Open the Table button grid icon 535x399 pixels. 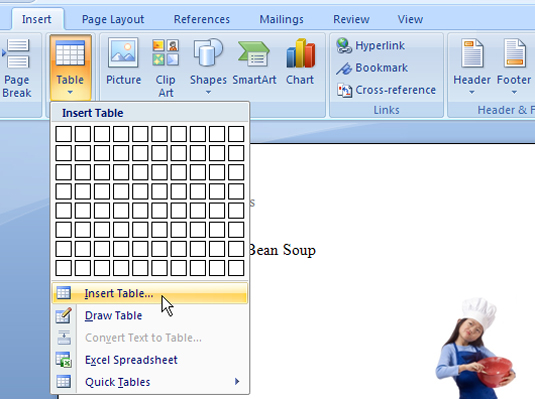click(70, 53)
